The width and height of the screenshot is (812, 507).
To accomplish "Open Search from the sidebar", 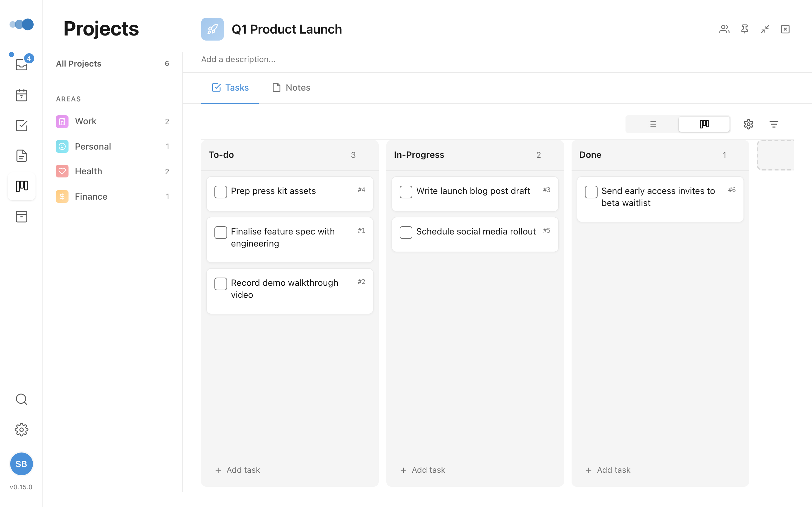I will [22, 399].
